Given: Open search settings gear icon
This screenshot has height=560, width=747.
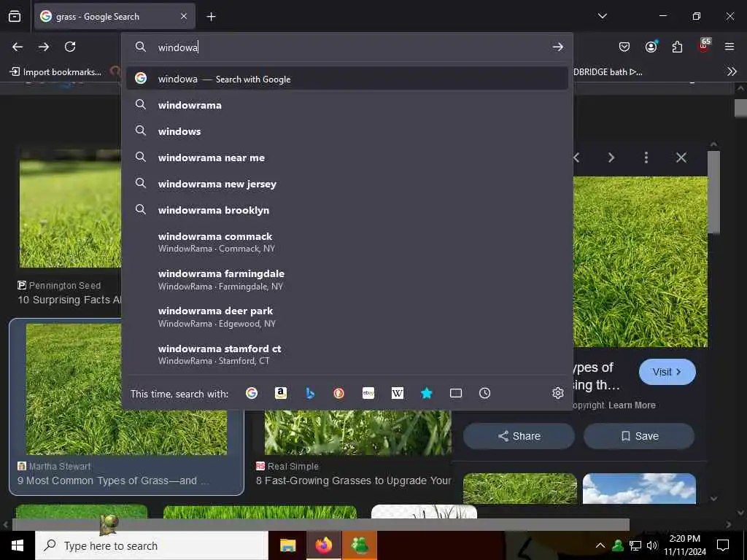Looking at the screenshot, I should click(558, 393).
